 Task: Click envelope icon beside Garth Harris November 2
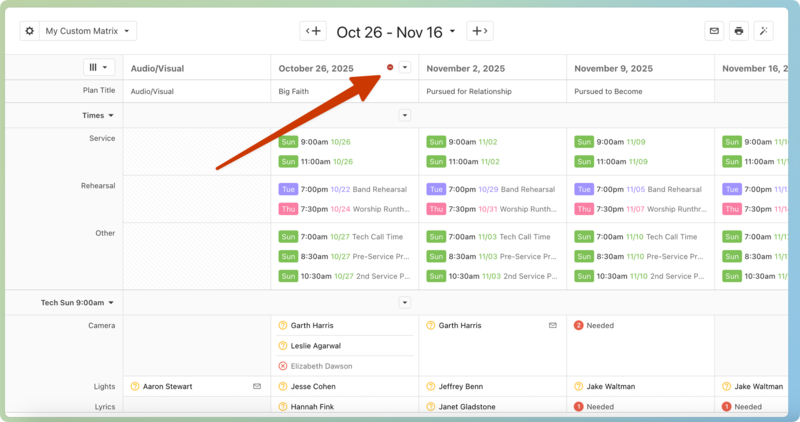click(552, 325)
